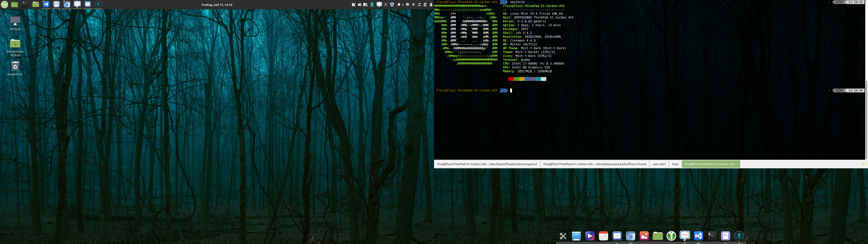The image size is (868, 244).
Task: Open the screenshot scissors tool in dock
Action: click(563, 236)
